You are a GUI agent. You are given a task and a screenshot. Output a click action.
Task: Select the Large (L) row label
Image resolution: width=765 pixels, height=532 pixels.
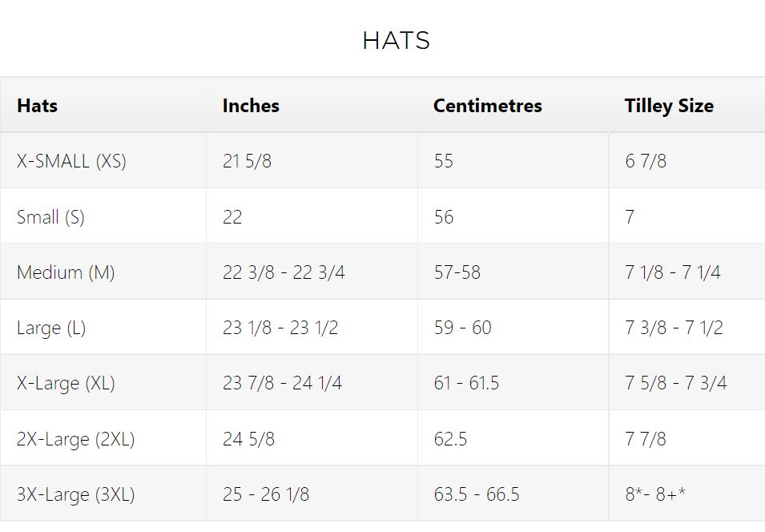point(51,328)
